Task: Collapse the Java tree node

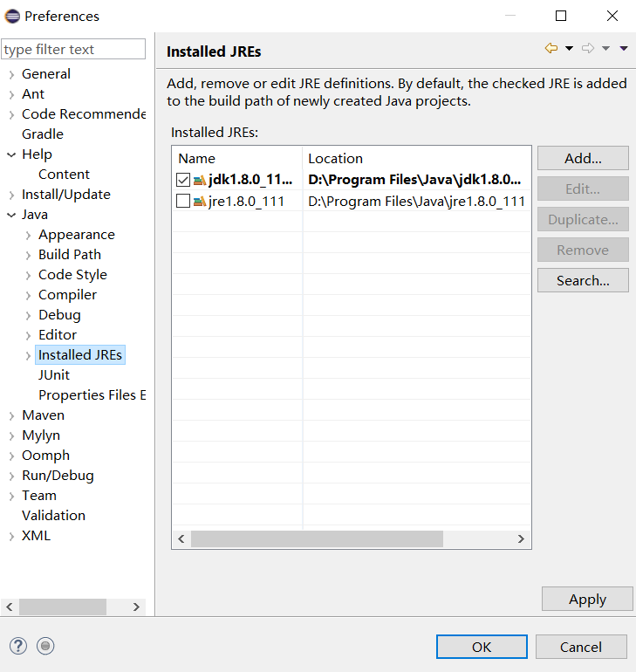Action: 11,216
